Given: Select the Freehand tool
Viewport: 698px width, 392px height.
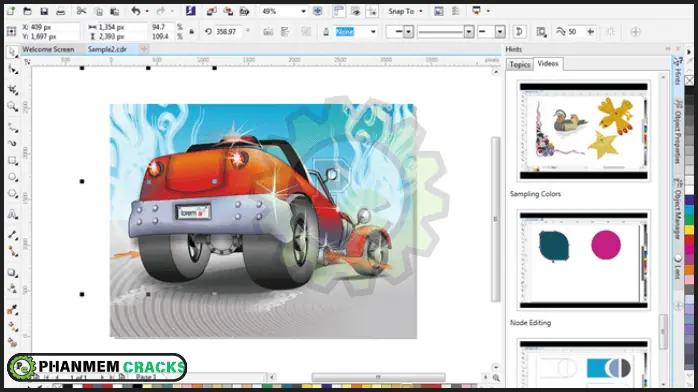Looking at the screenshot, I should point(12,128).
